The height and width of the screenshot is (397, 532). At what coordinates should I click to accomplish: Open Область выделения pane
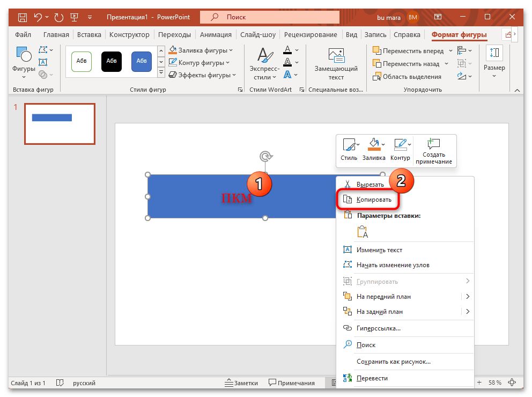click(407, 77)
